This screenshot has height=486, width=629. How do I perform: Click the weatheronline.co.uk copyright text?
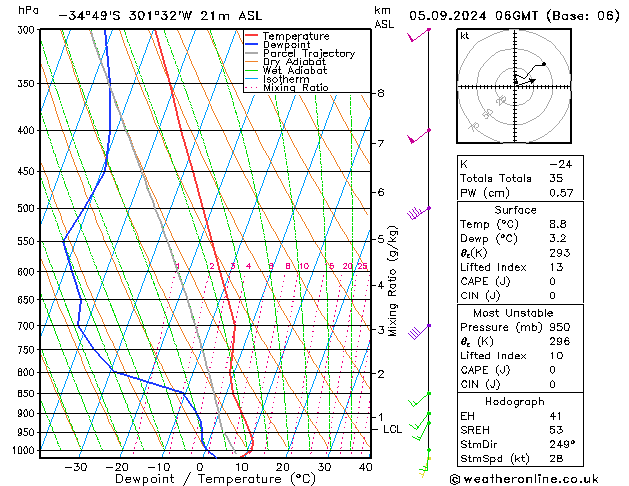(x=524, y=479)
